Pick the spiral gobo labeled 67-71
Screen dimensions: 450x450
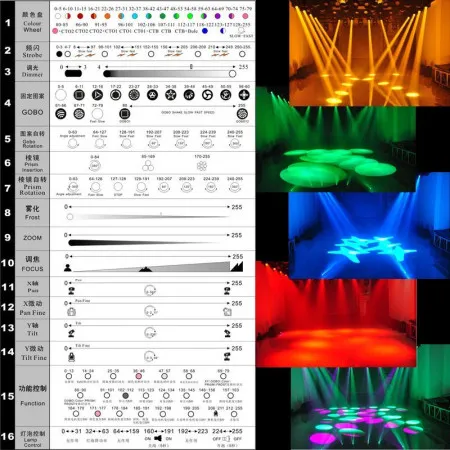click(79, 114)
